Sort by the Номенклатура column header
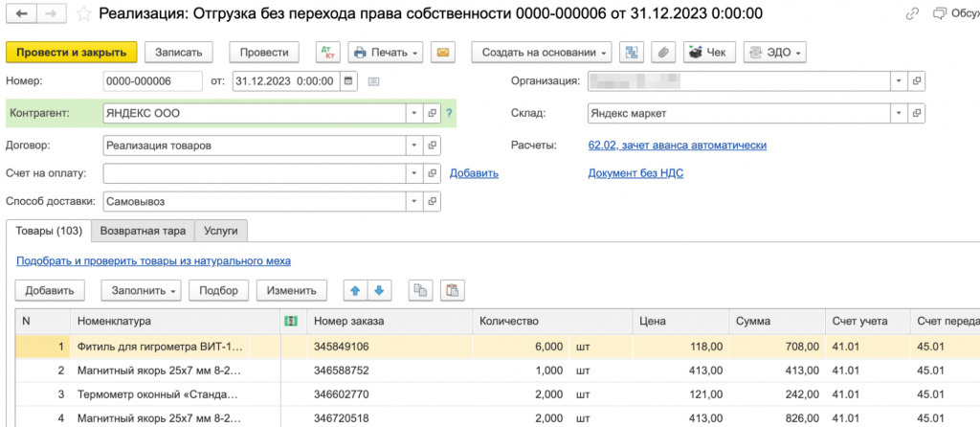This screenshot has width=980, height=427. 175,322
